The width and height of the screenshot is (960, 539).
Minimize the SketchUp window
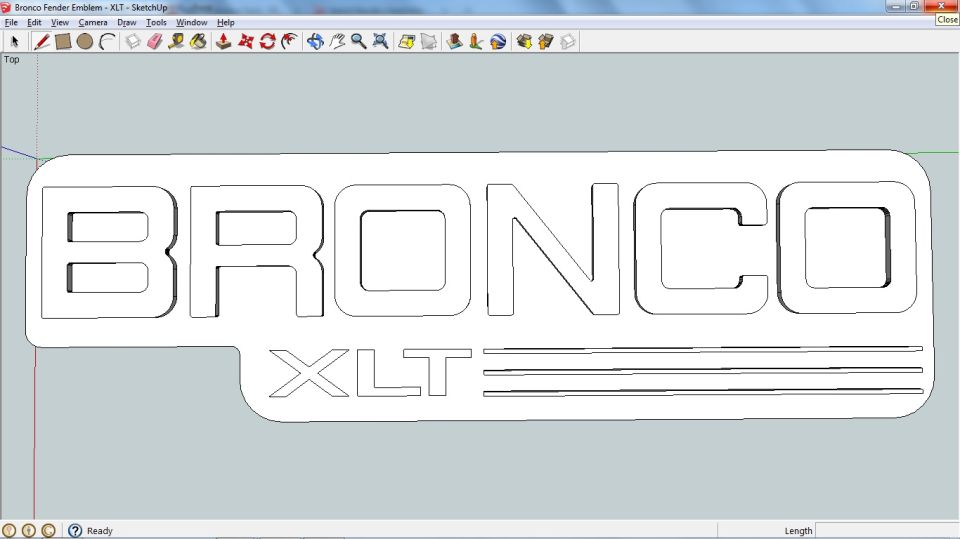tap(896, 6)
